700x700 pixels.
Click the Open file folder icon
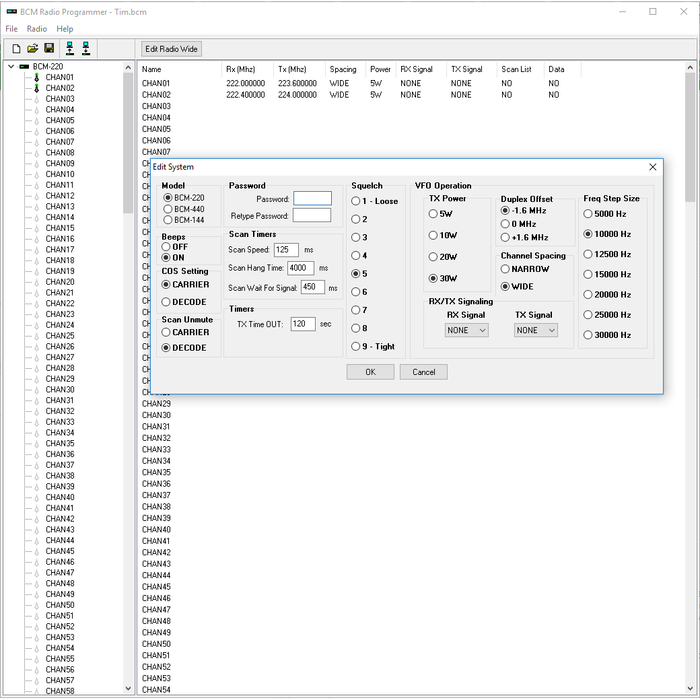(32, 48)
